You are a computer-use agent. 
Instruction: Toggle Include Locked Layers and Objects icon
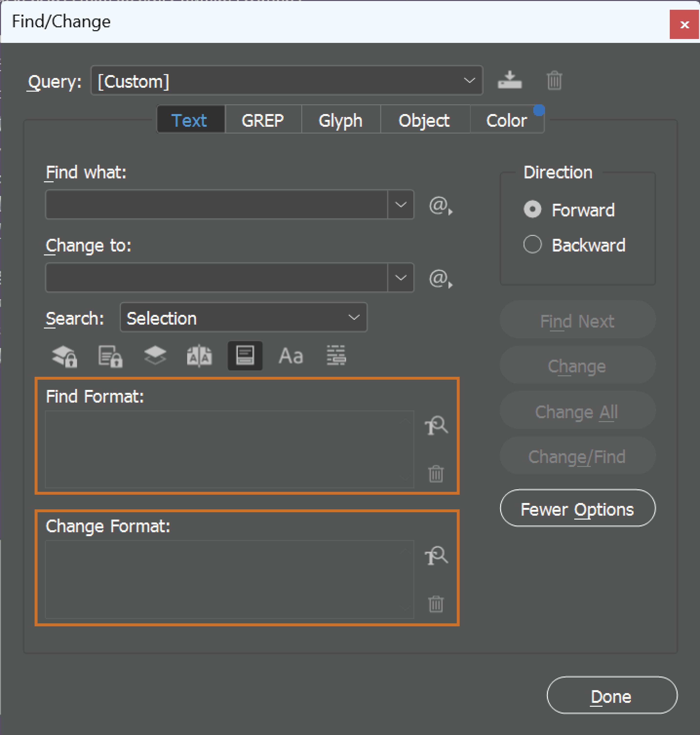tap(64, 356)
